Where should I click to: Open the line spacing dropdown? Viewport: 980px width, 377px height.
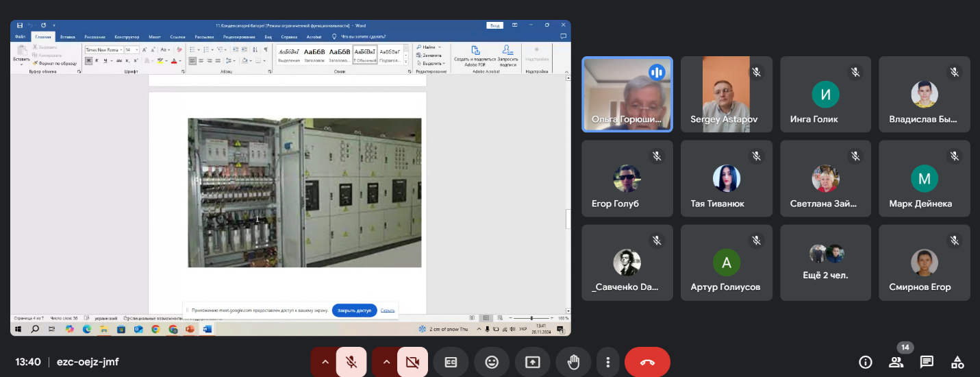(x=233, y=61)
